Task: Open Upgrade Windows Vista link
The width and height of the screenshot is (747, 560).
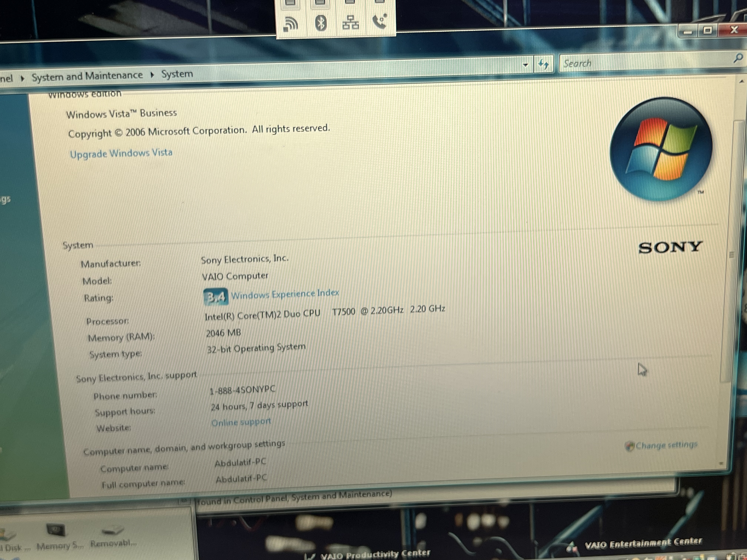Action: tap(121, 153)
